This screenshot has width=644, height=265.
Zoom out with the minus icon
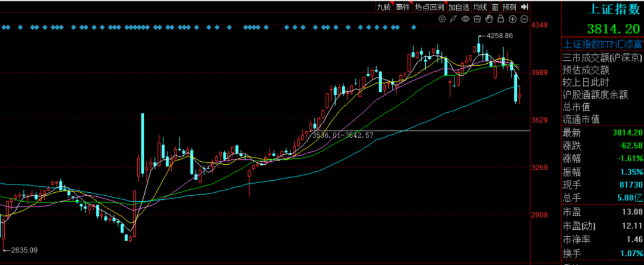click(x=525, y=19)
